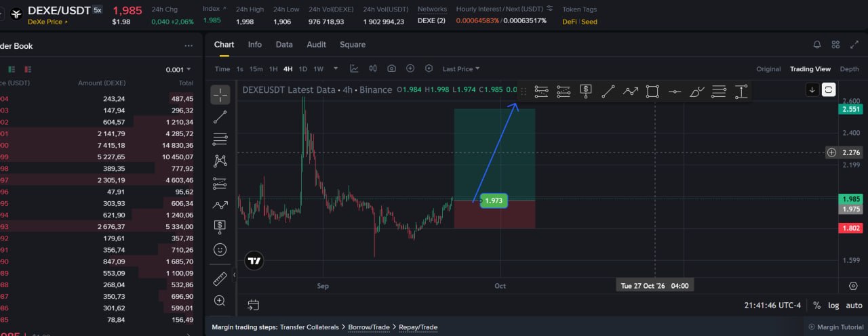
Task: Open hourly interest settings icon
Action: click(549, 9)
